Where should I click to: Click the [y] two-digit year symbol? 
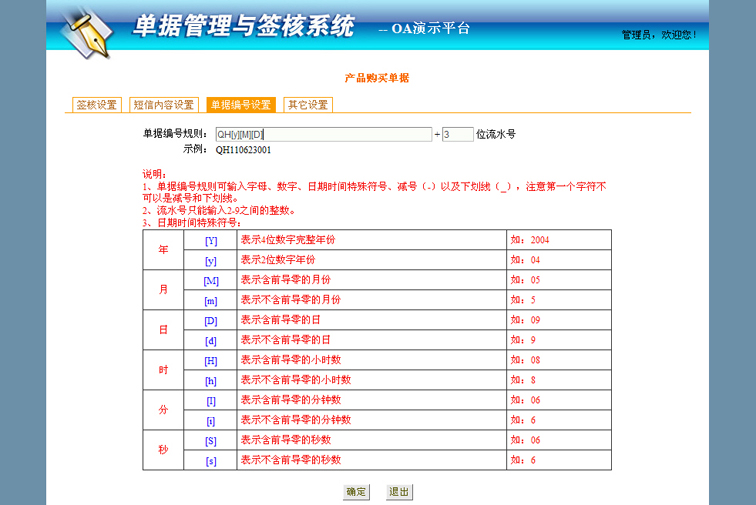[x=211, y=260]
